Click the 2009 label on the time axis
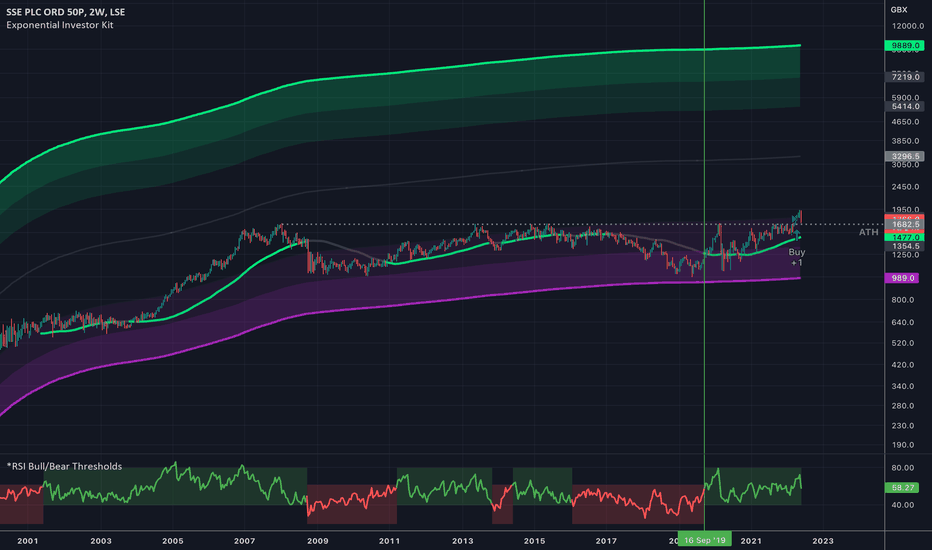 tap(317, 541)
